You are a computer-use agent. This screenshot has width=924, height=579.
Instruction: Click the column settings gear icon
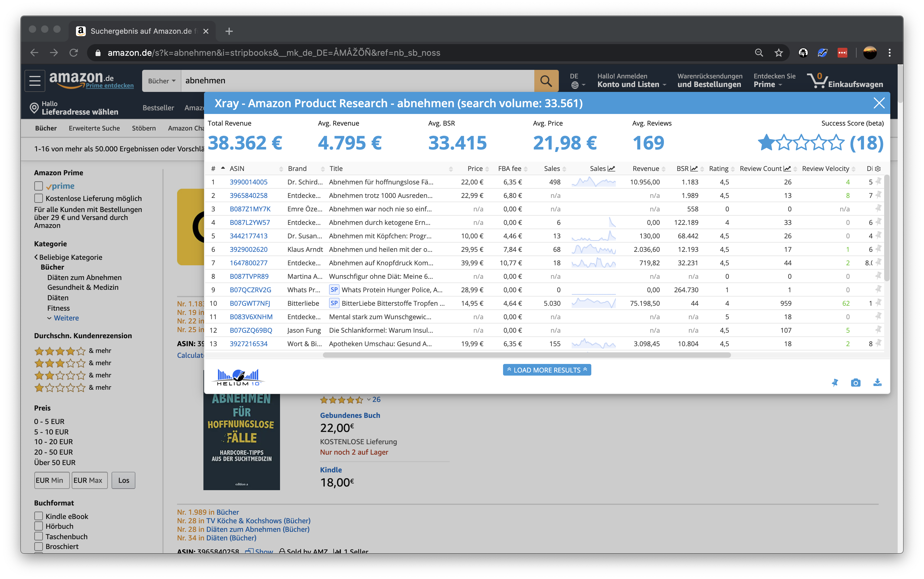pyautogui.click(x=878, y=169)
